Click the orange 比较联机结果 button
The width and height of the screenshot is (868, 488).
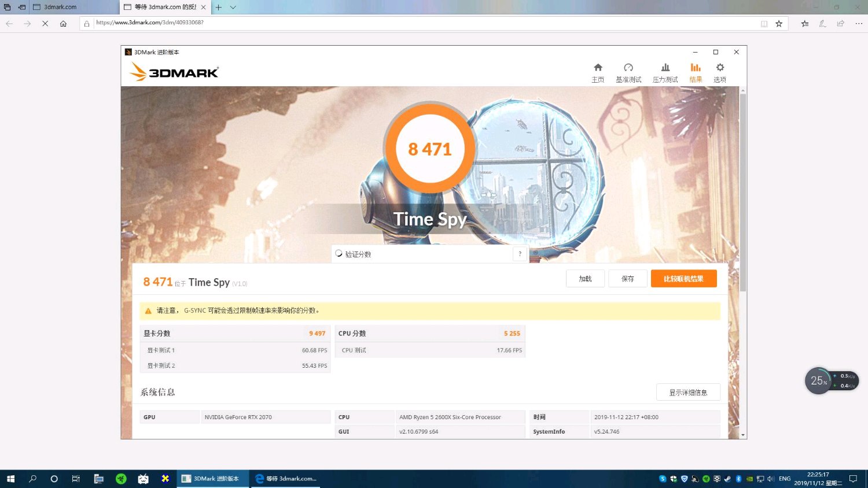tap(684, 279)
